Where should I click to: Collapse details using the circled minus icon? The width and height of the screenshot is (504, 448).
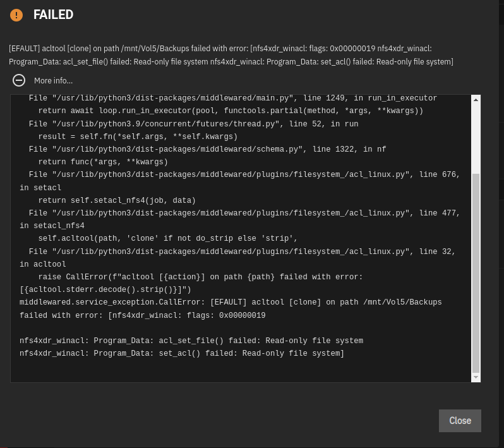tap(19, 80)
